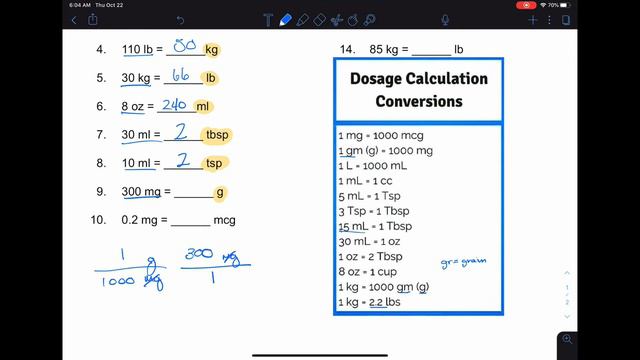Tap the time in status bar
The height and width of the screenshot is (360, 640).
tap(80, 5)
